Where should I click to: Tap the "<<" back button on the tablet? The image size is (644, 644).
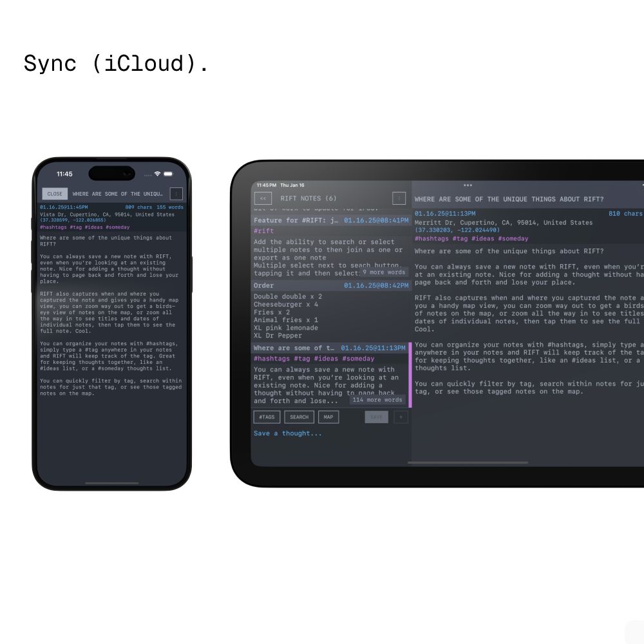click(x=263, y=198)
